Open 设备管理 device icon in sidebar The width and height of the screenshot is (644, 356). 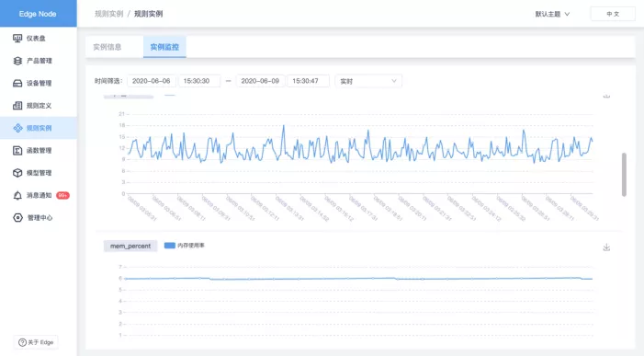tap(17, 83)
